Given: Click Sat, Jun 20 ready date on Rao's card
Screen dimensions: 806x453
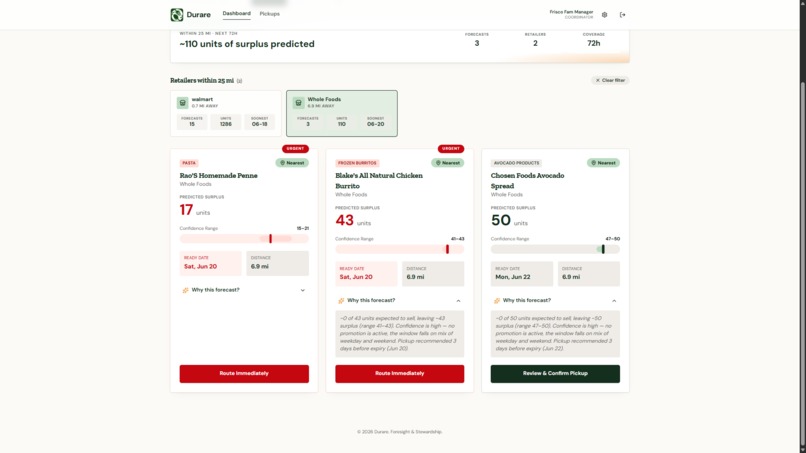Looking at the screenshot, I should [x=200, y=266].
